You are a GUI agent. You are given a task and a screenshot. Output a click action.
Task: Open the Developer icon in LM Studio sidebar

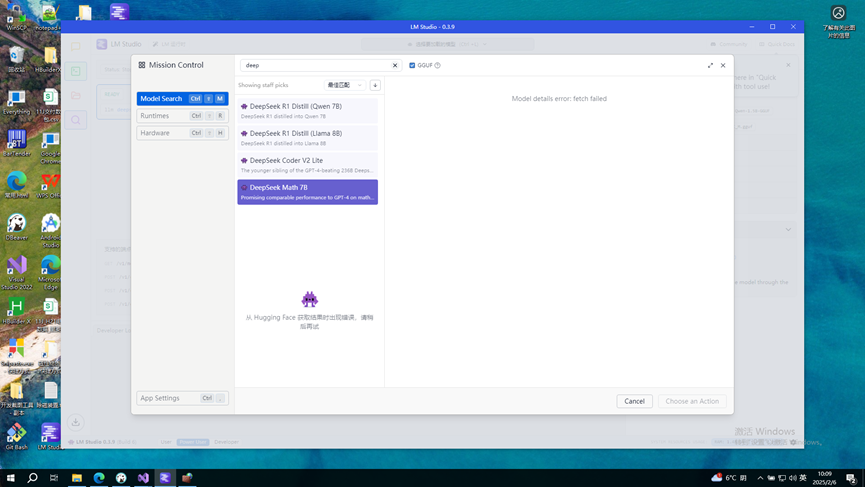(x=76, y=71)
